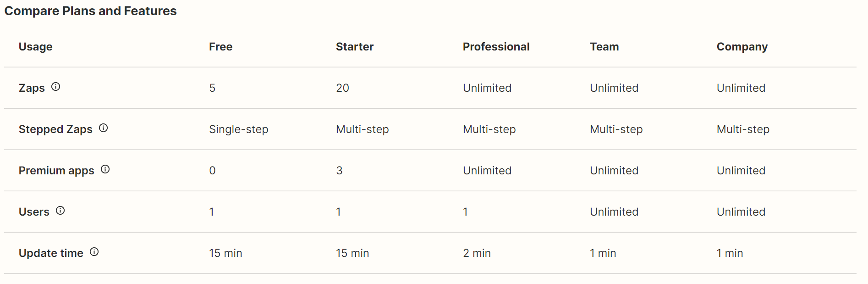Click the Zaps row label
Image resolution: width=868 pixels, height=284 pixels.
(x=32, y=88)
